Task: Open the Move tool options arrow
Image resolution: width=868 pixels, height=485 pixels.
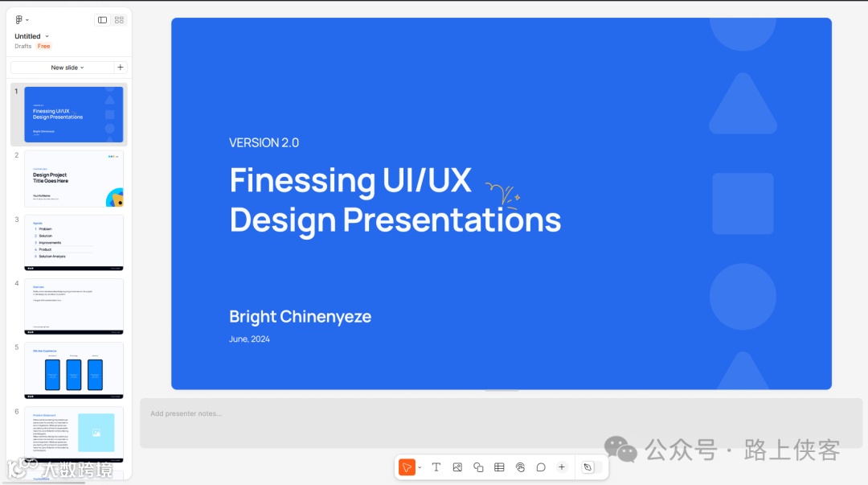Action: tap(420, 468)
